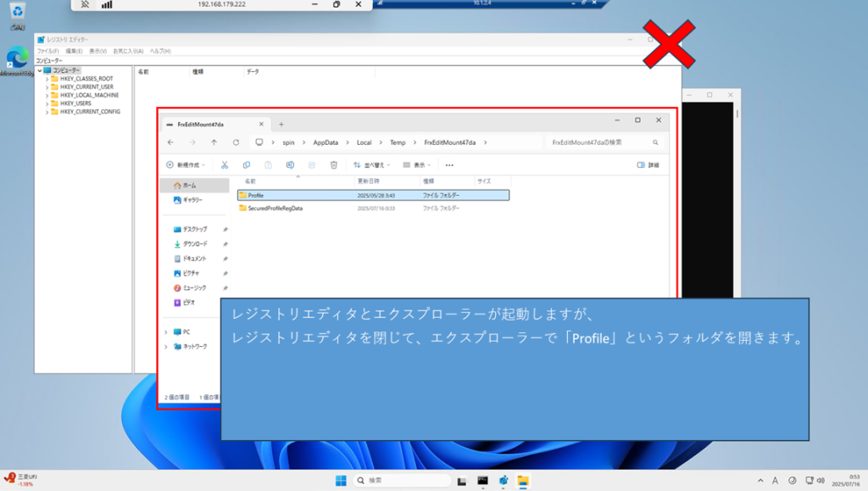Select Home in Explorer navigation pane
The width and height of the screenshot is (868, 491).
pos(194,186)
